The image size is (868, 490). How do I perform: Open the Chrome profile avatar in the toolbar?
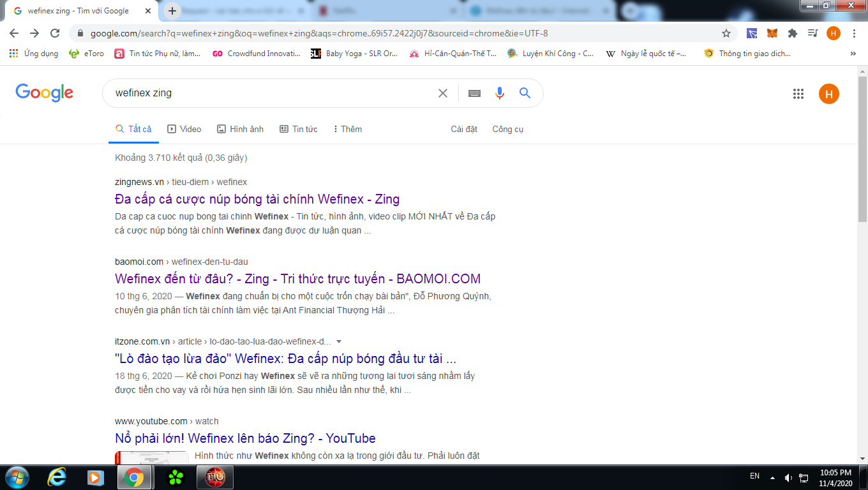(x=834, y=33)
